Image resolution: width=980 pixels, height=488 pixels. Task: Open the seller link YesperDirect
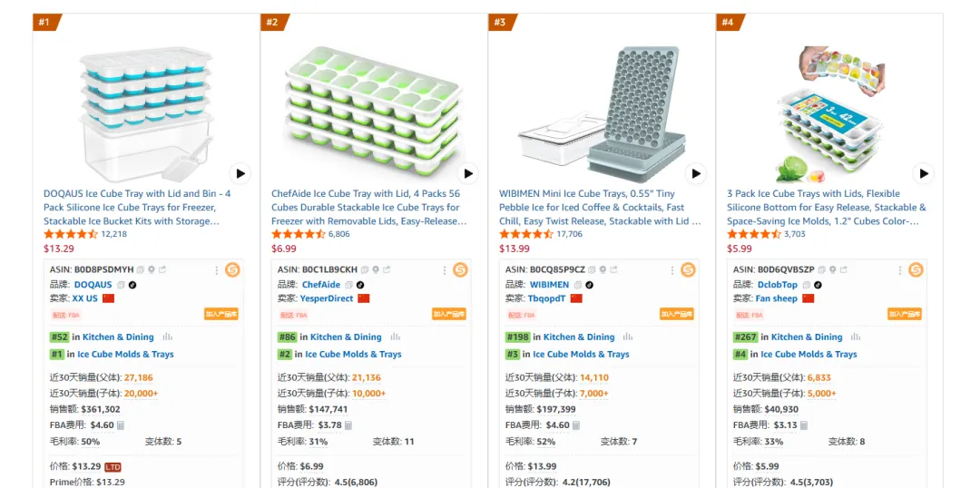coord(327,298)
